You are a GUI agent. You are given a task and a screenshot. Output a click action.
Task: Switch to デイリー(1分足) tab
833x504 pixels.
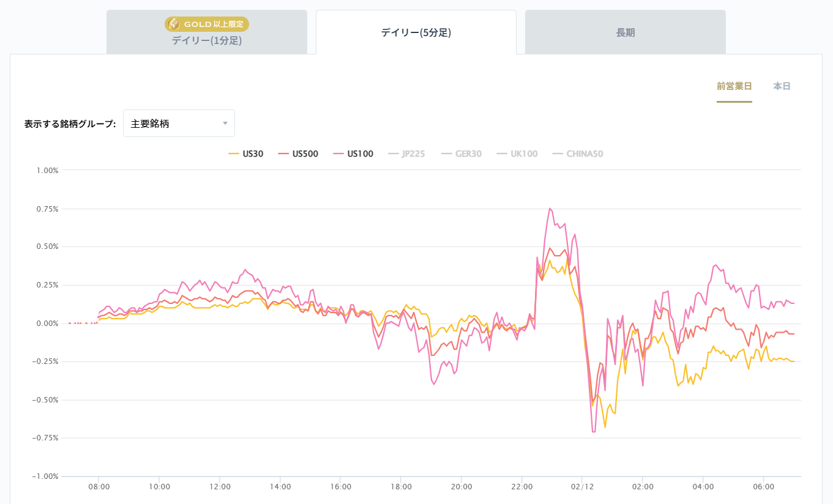coord(206,41)
